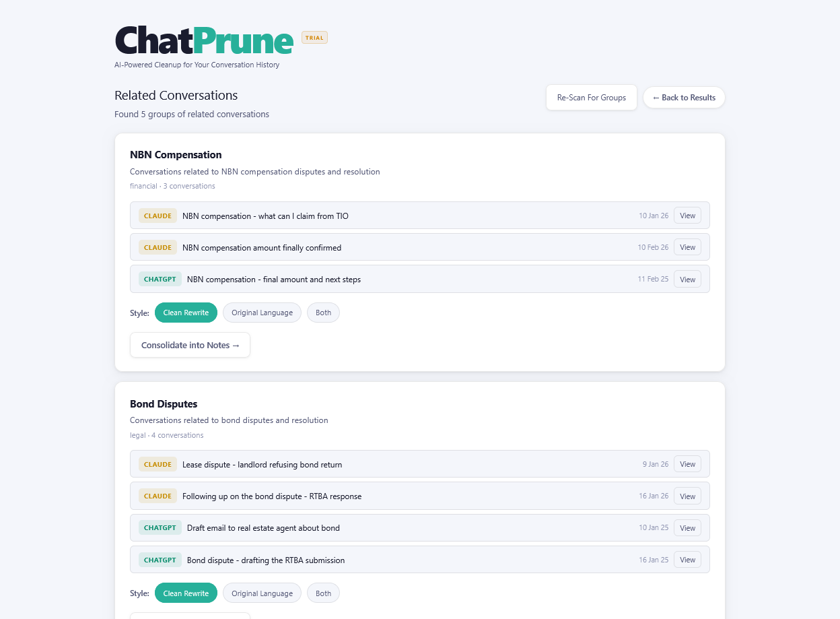Select Original Language style for Bond Disputes
The width and height of the screenshot is (840, 619).
point(262,593)
